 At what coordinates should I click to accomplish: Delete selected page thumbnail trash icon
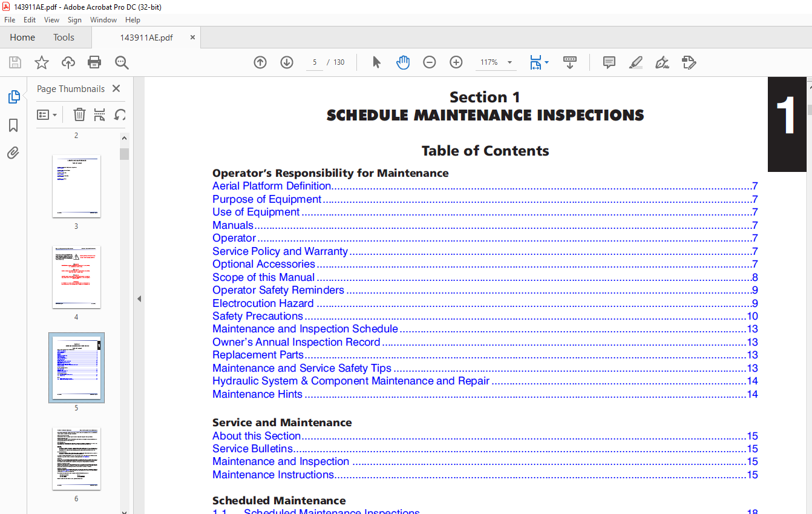point(79,114)
